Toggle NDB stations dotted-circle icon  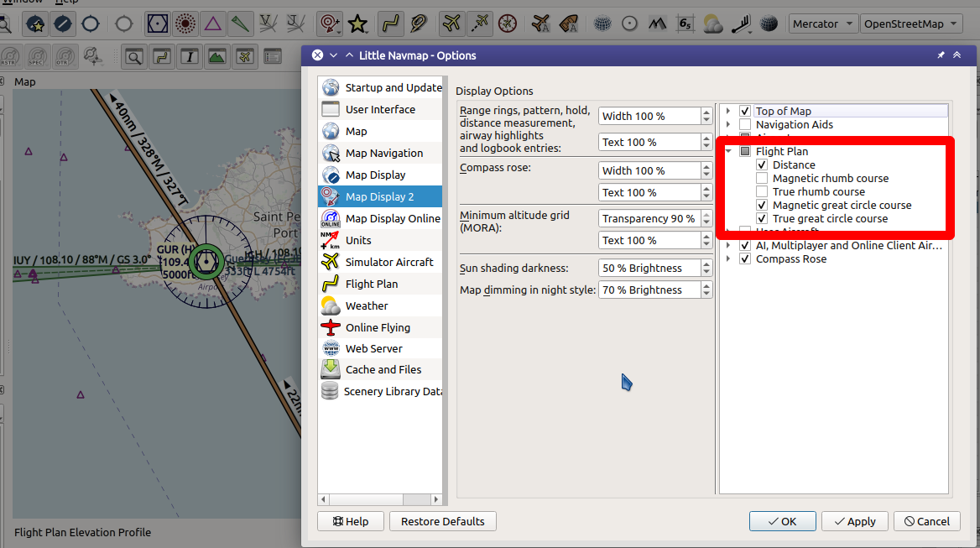coord(185,24)
